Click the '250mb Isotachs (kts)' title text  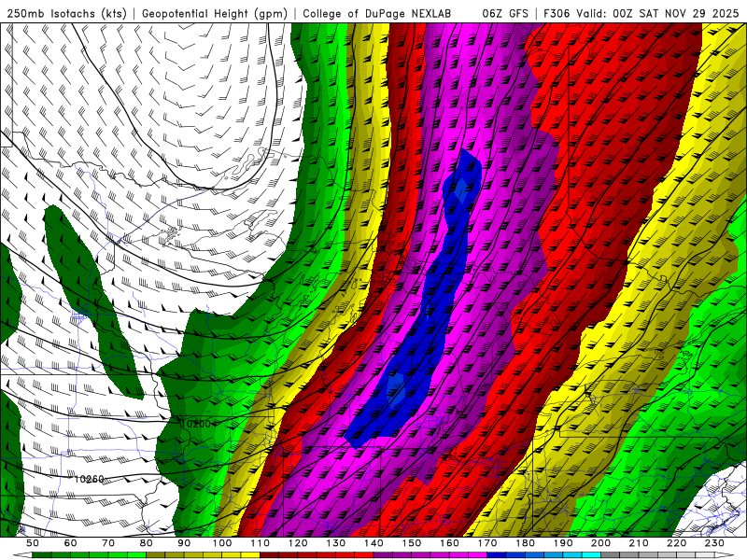[x=66, y=14]
